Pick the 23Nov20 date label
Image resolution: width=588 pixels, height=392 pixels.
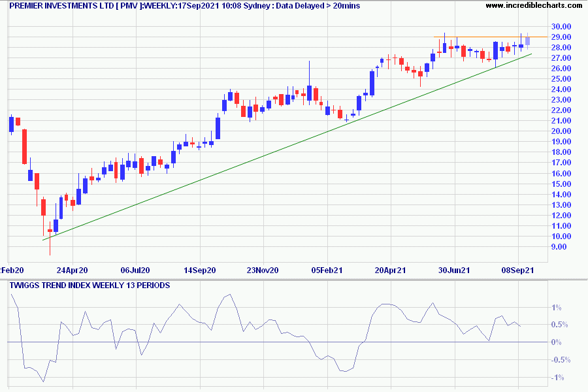(263, 270)
